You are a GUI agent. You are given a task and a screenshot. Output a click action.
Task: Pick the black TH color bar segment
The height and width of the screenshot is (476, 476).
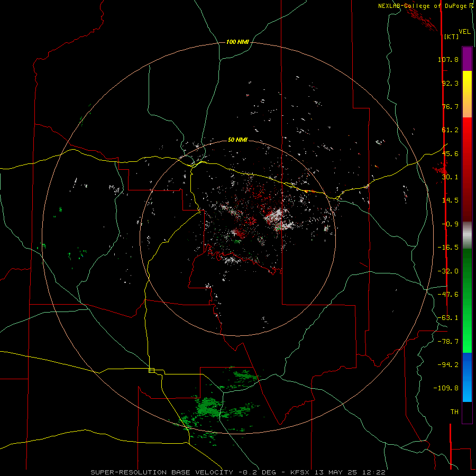[467, 412]
